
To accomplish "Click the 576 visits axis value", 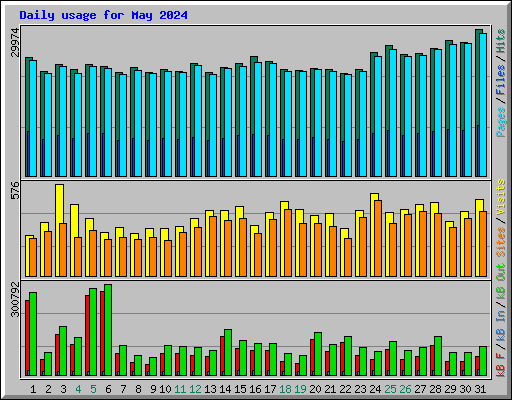I will [15, 190].
